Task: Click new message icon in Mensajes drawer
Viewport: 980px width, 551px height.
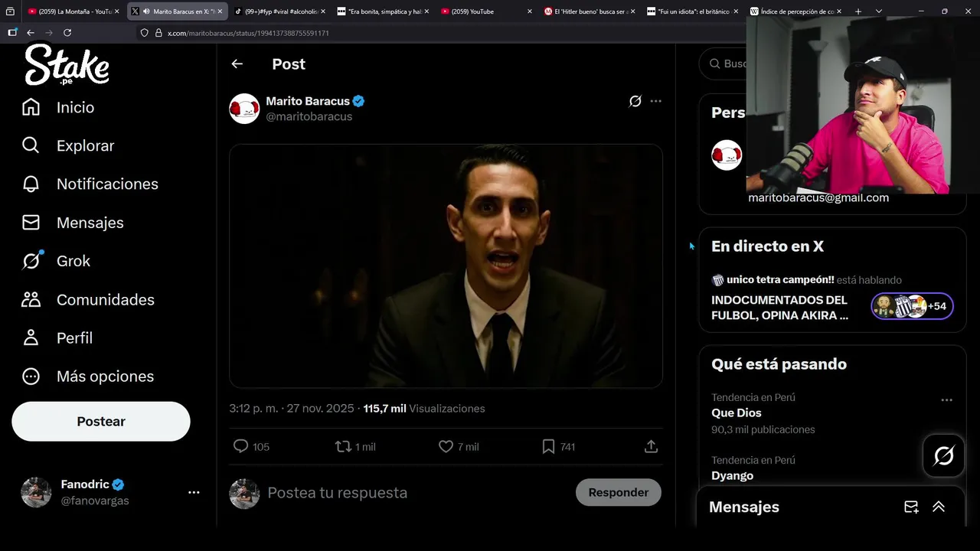Action: tap(911, 507)
